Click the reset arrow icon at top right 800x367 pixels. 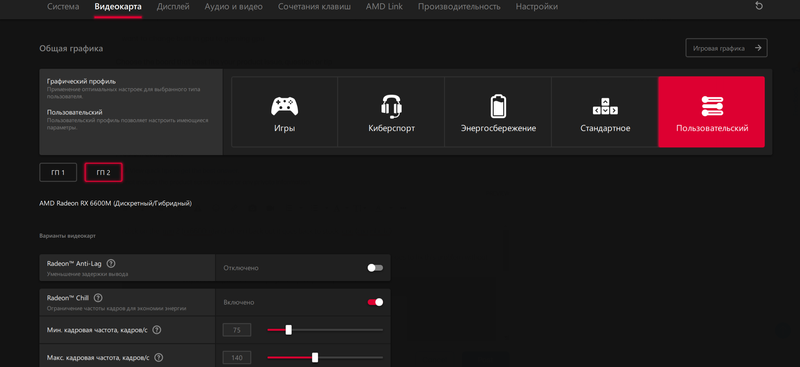(x=759, y=6)
